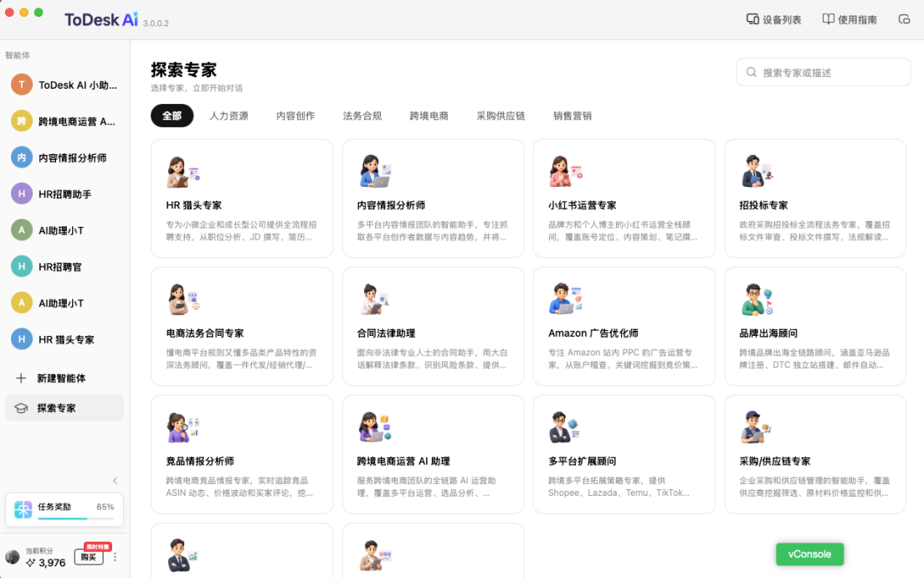
Task: Click the window icon beside 使用指南
Action: (x=904, y=19)
